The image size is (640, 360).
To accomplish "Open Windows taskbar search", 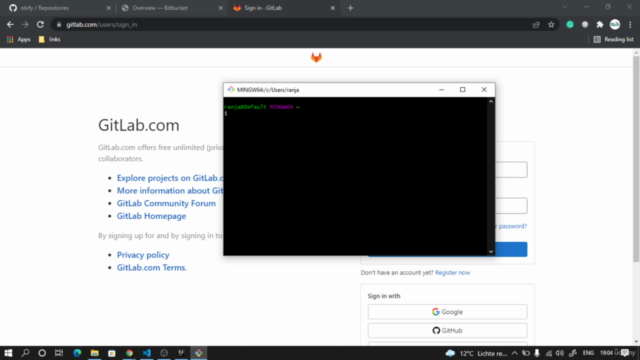I will [25, 353].
